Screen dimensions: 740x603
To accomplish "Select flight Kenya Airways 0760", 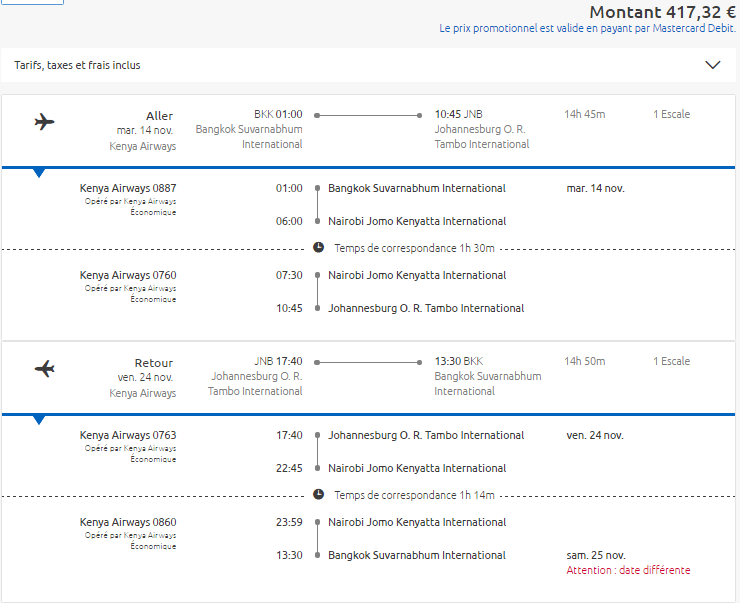I will (x=128, y=275).
